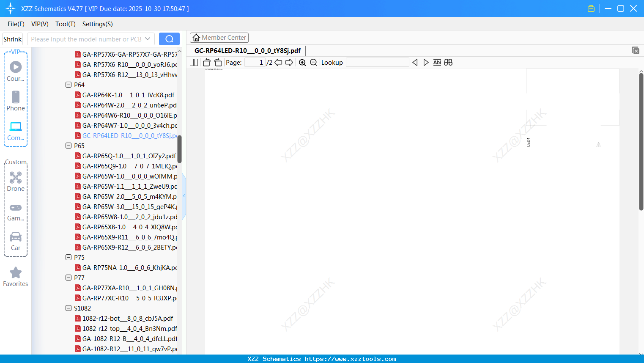
Task: Open GA-RP65W-3.0 PDF file
Action: point(129,206)
